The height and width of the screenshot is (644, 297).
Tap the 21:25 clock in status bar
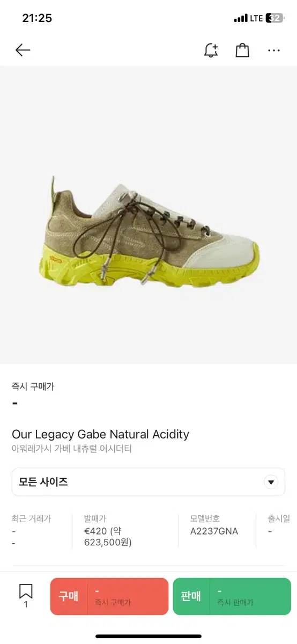coord(37,18)
